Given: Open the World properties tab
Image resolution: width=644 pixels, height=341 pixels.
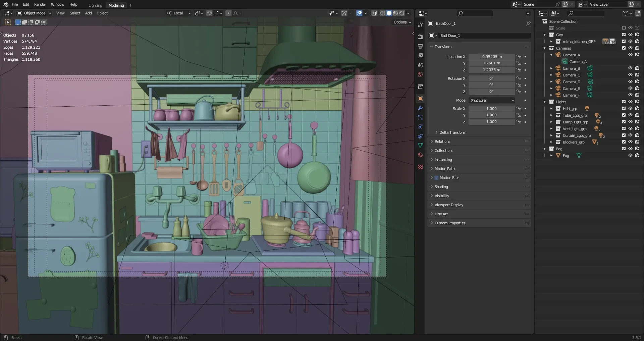Looking at the screenshot, I should [420, 74].
